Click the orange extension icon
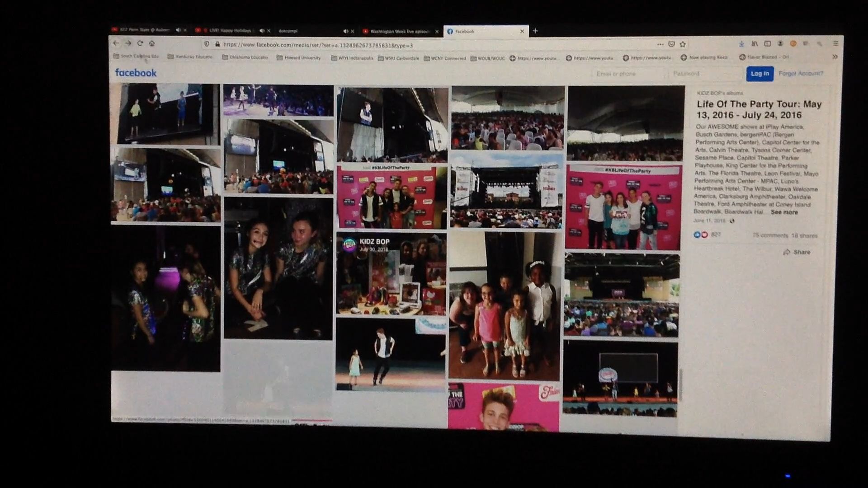This screenshot has width=868, height=488. (793, 44)
